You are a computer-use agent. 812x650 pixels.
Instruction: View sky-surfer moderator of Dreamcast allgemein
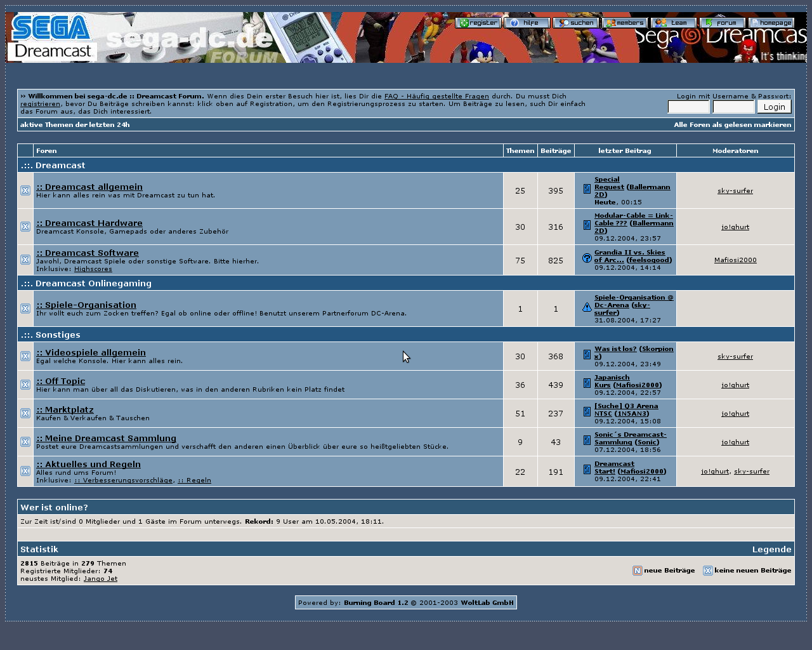[735, 191]
